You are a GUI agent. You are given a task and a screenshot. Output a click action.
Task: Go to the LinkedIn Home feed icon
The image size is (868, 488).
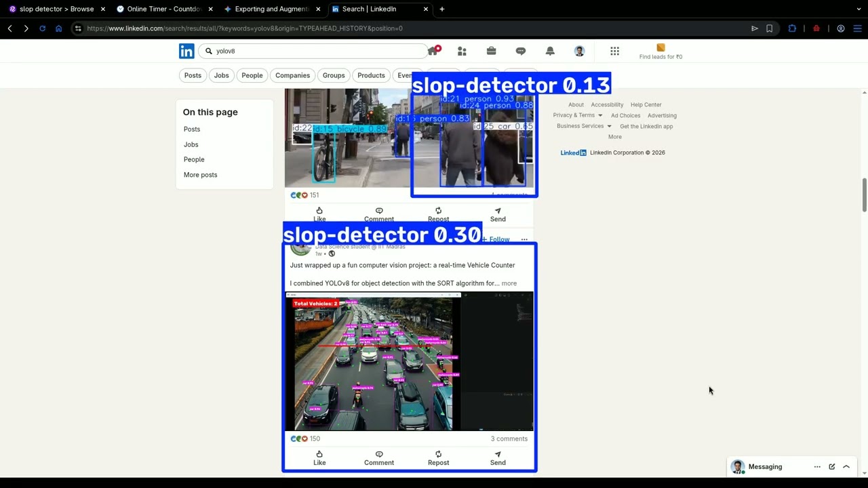[433, 51]
